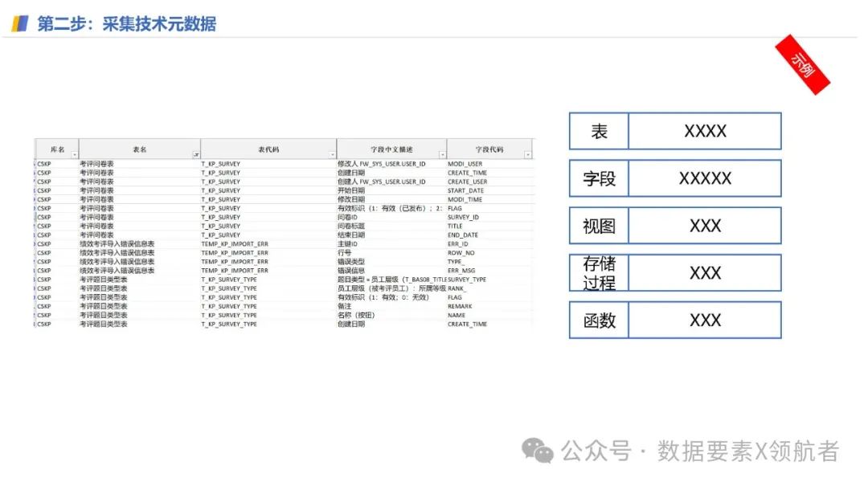The image size is (868, 486).
Task: Click the 表 label box
Action: [x=599, y=131]
